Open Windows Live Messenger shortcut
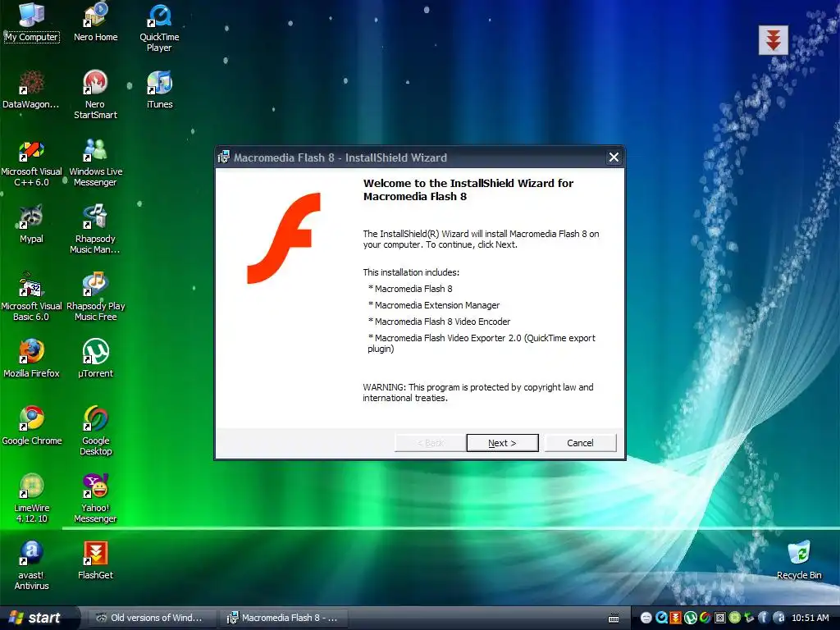 tap(95, 162)
